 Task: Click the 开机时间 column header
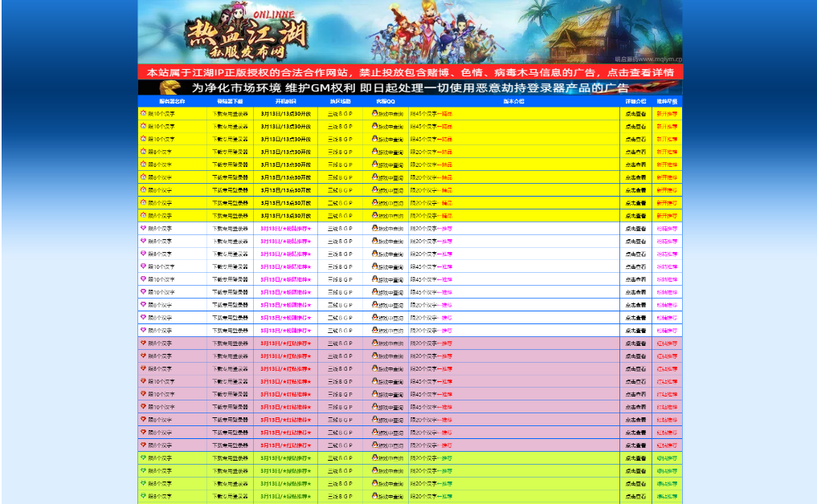[x=285, y=102]
